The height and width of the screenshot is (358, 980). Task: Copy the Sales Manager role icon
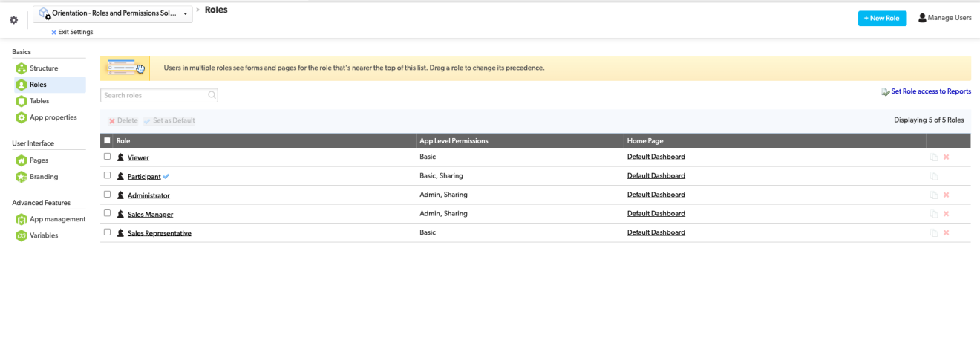(934, 214)
